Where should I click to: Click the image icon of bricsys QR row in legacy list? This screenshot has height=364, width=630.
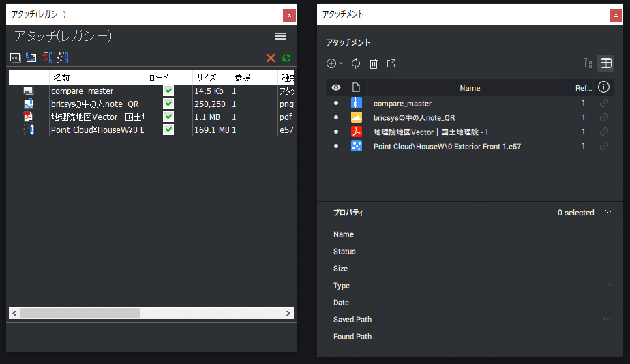pyautogui.click(x=29, y=104)
